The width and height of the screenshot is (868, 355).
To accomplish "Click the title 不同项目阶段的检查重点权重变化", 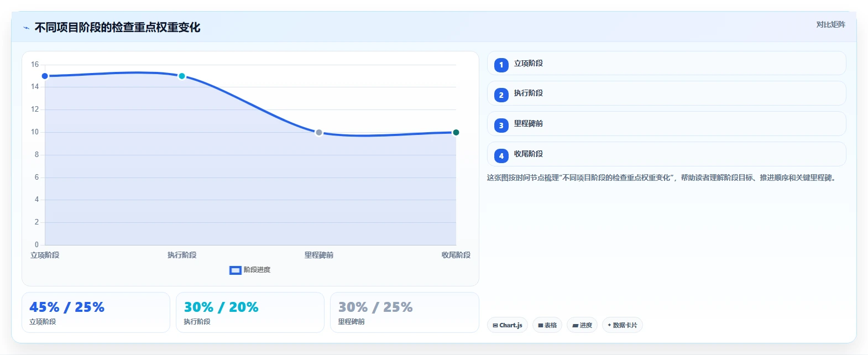I will tap(118, 28).
